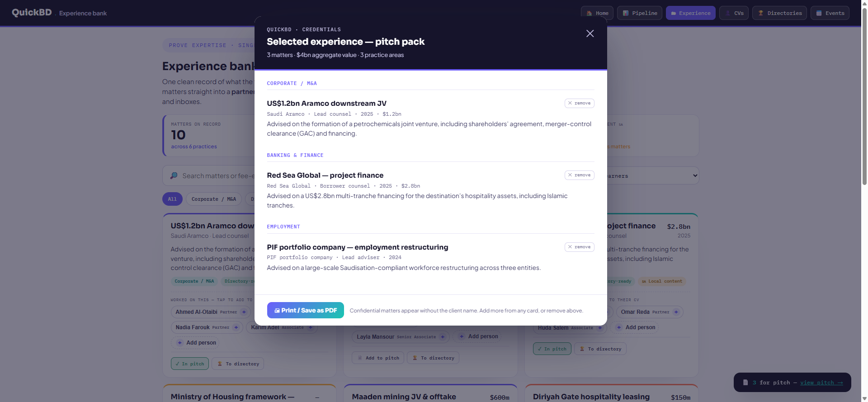Open the Pipeline nav tab
This screenshot has height=402, width=868.
click(640, 13)
